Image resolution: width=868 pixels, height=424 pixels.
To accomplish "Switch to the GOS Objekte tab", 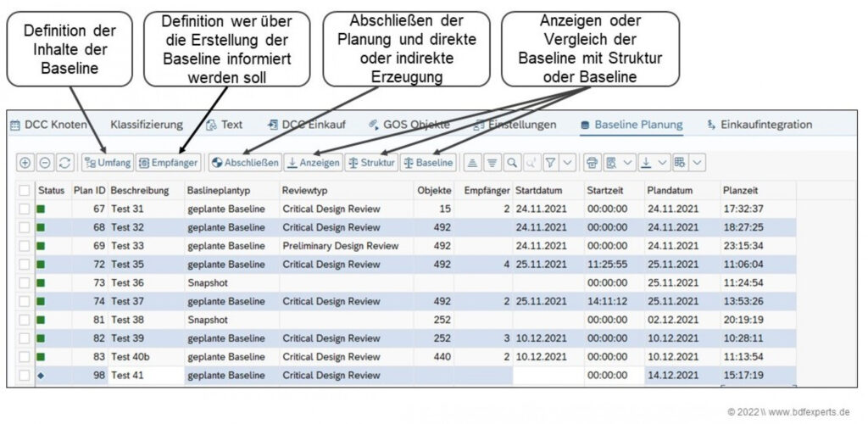I will click(x=409, y=125).
